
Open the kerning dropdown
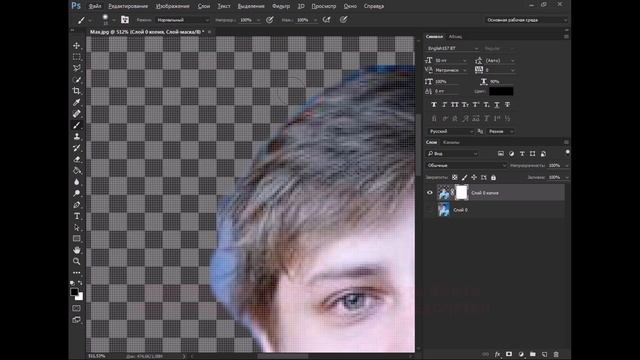[x=451, y=70]
